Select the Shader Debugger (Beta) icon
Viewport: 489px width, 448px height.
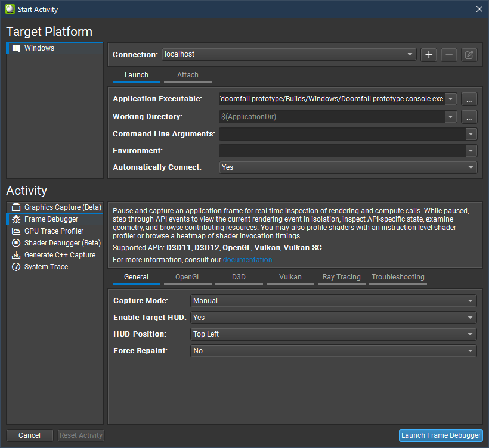click(16, 243)
